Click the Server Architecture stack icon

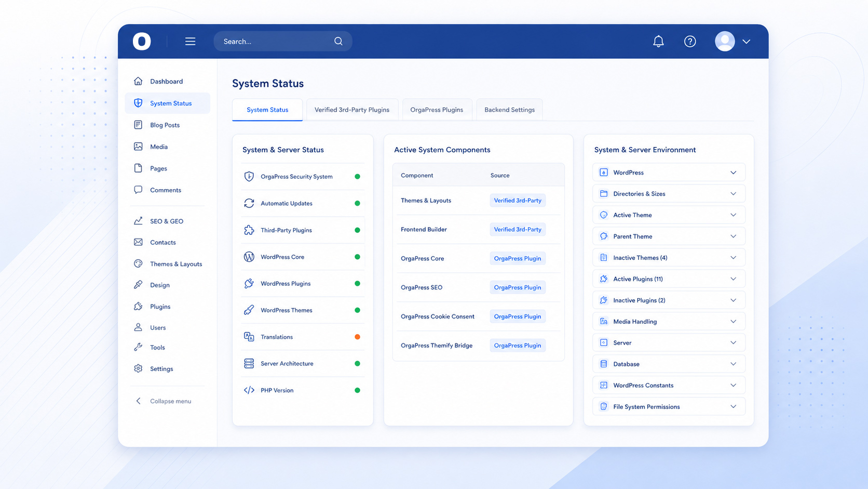249,363
